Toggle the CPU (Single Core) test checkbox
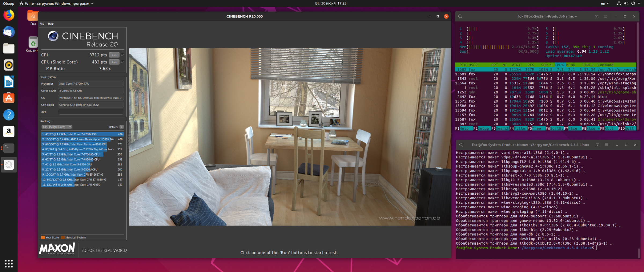The height and width of the screenshot is (272, 644). 123,62
